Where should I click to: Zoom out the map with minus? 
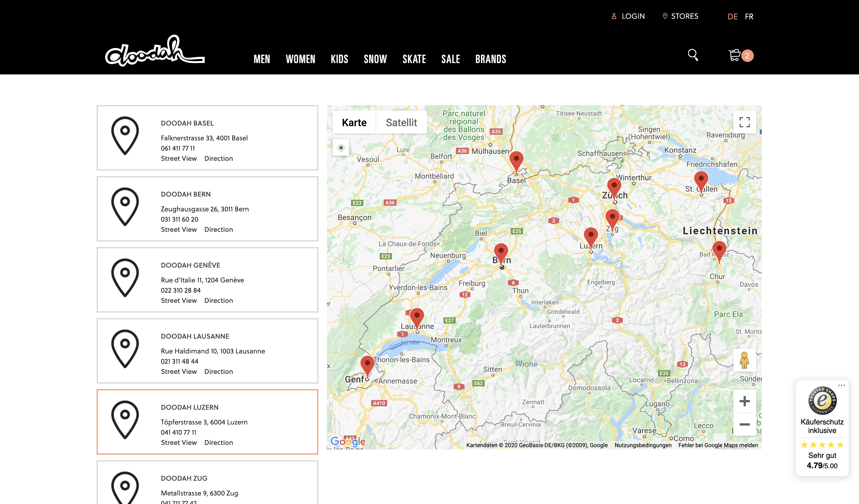744,424
